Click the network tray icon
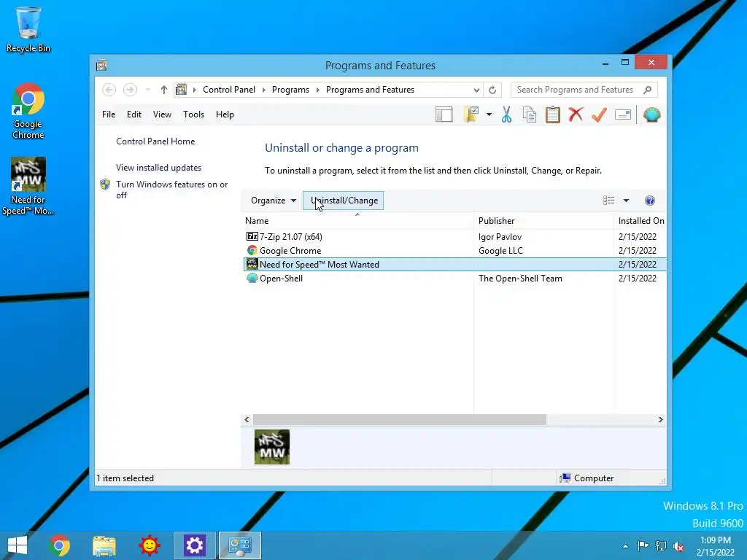747x560 pixels. [661, 545]
